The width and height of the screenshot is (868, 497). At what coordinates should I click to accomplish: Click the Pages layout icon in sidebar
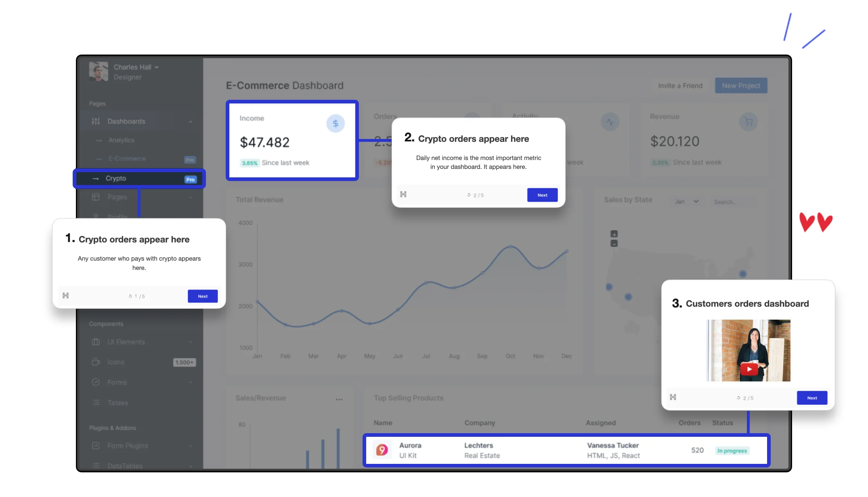pos(96,197)
